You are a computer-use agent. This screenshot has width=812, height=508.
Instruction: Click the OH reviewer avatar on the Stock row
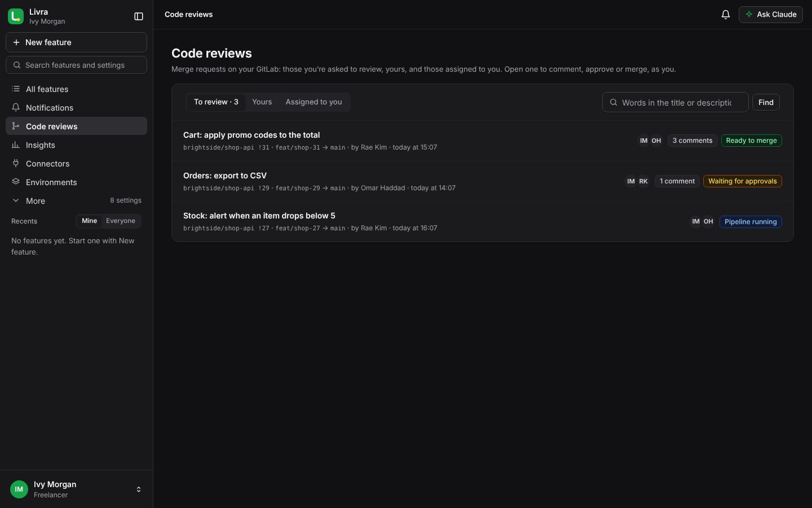[x=708, y=222]
